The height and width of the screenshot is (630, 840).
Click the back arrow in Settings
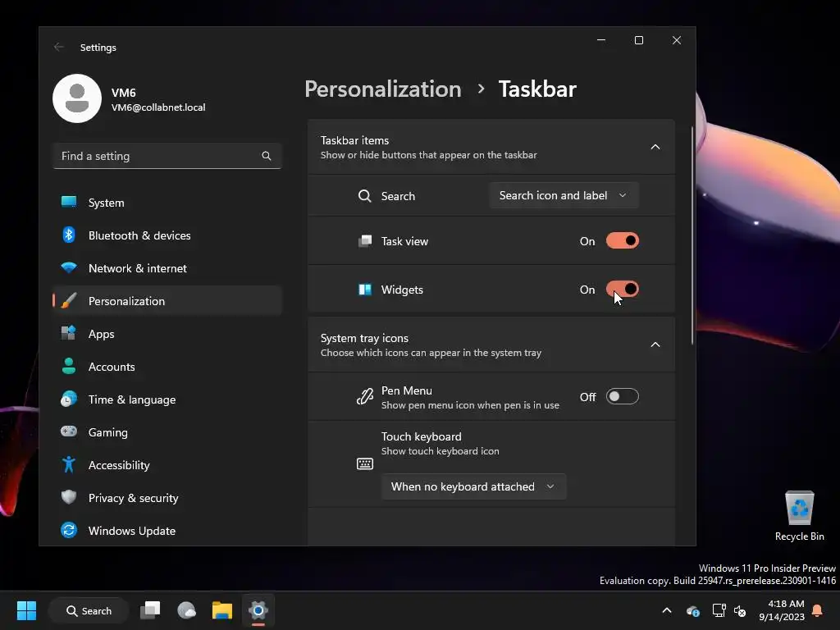[59, 47]
